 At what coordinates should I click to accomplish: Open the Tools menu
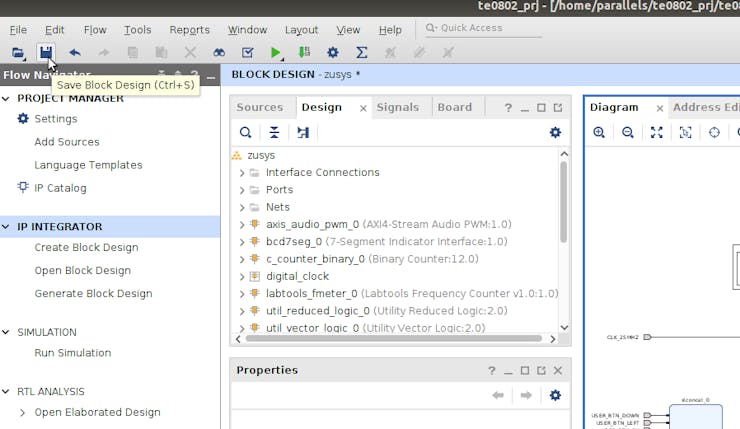(137, 30)
